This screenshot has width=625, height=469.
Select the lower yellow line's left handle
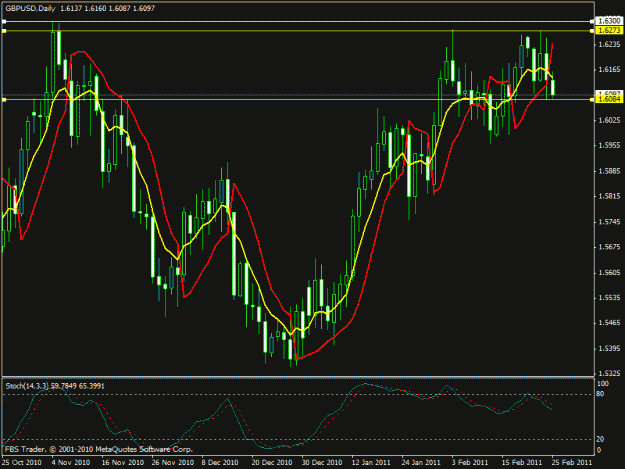coord(4,100)
